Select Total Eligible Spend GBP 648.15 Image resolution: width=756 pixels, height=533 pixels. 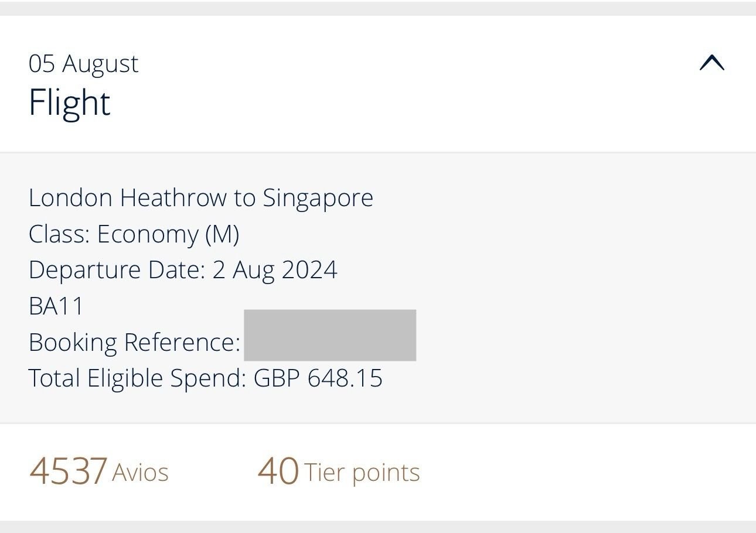point(206,378)
